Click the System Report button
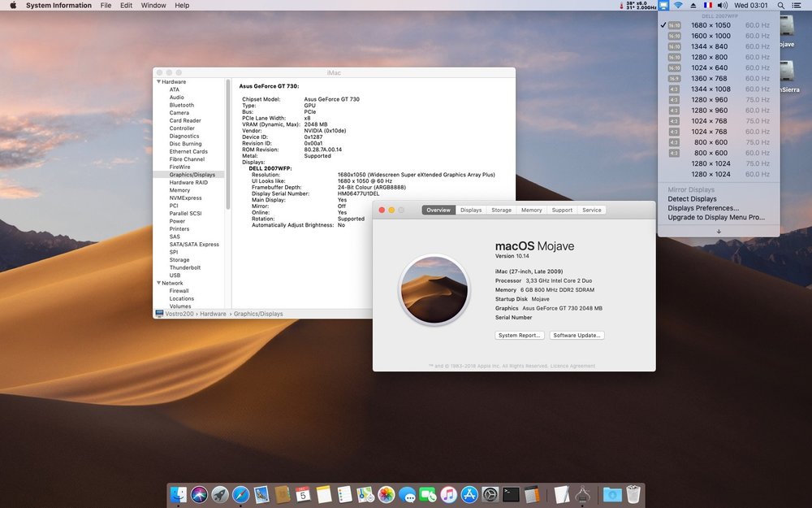 519,335
